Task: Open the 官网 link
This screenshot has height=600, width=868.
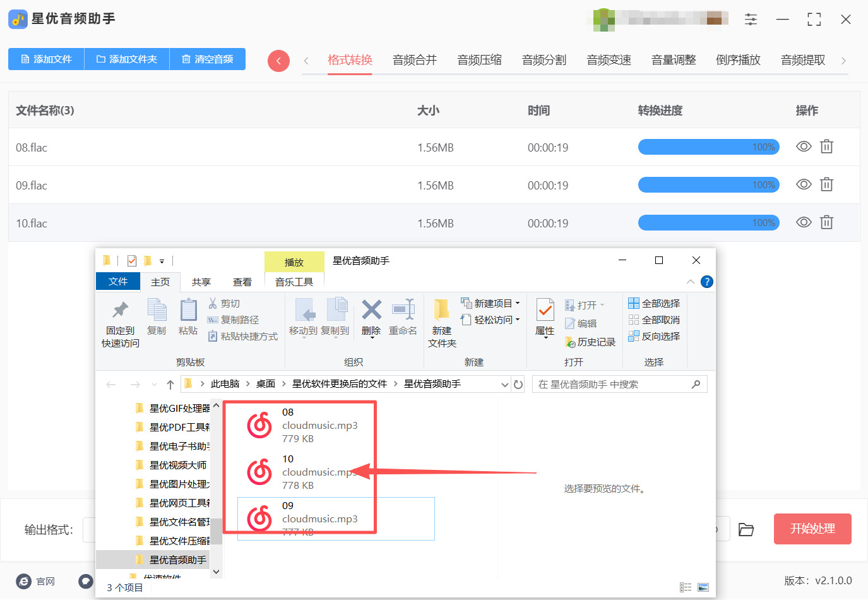Action: 36,581
